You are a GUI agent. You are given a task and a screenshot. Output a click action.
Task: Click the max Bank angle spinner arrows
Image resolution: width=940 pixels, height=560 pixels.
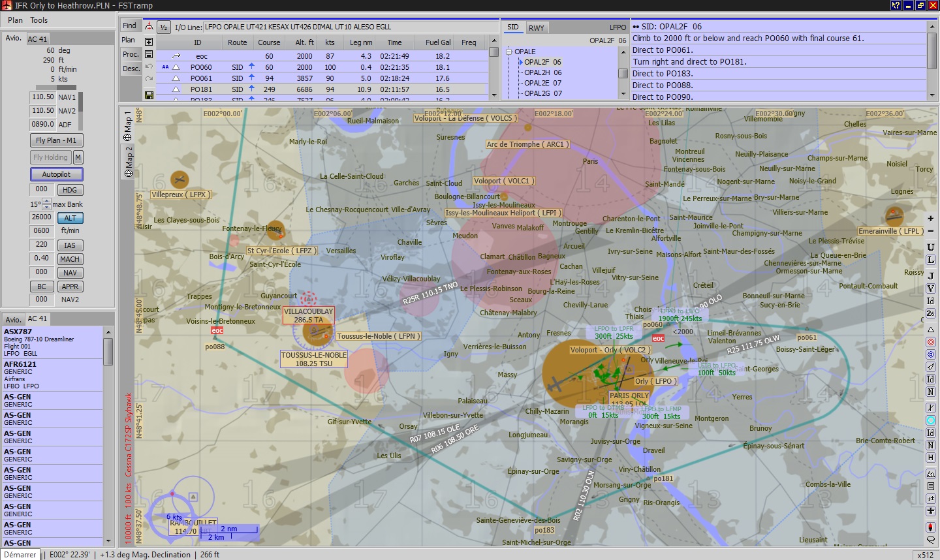point(46,204)
